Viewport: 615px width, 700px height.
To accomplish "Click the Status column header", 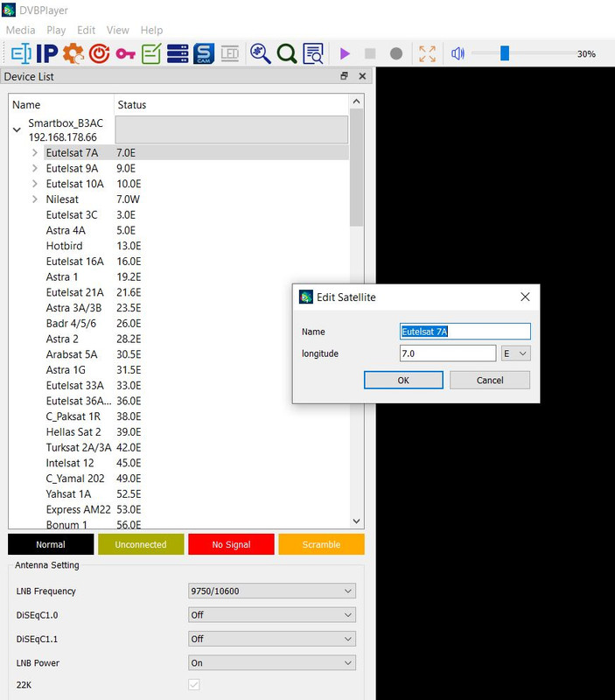I will pyautogui.click(x=232, y=105).
